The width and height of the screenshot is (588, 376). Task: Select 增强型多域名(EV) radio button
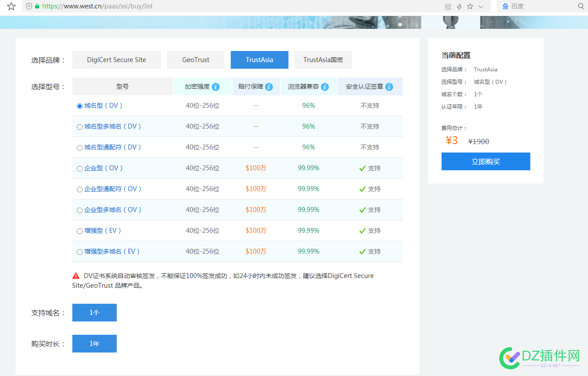pos(79,252)
